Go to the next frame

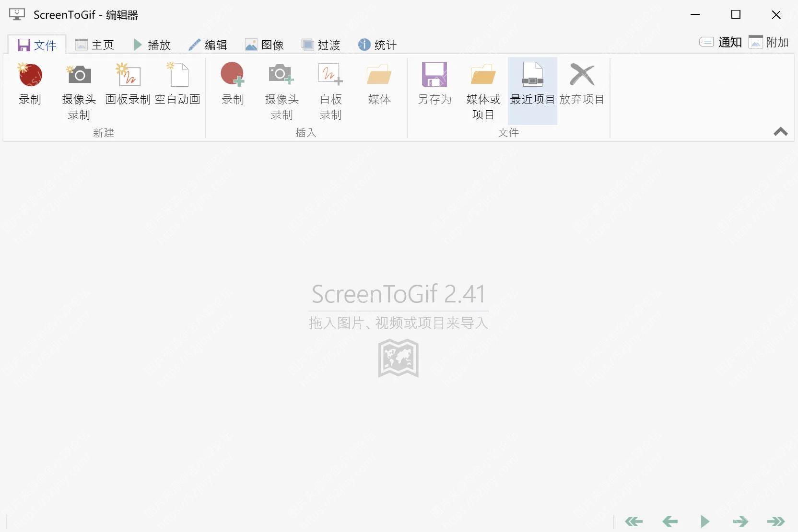point(741,521)
